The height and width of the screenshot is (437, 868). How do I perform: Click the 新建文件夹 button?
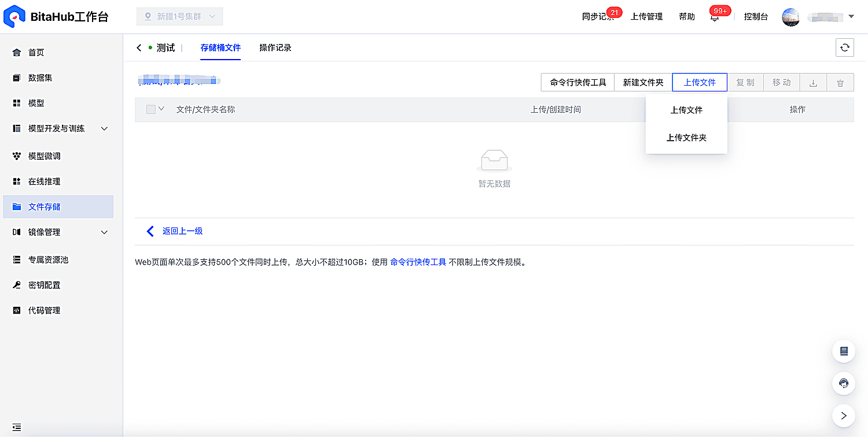[643, 83]
